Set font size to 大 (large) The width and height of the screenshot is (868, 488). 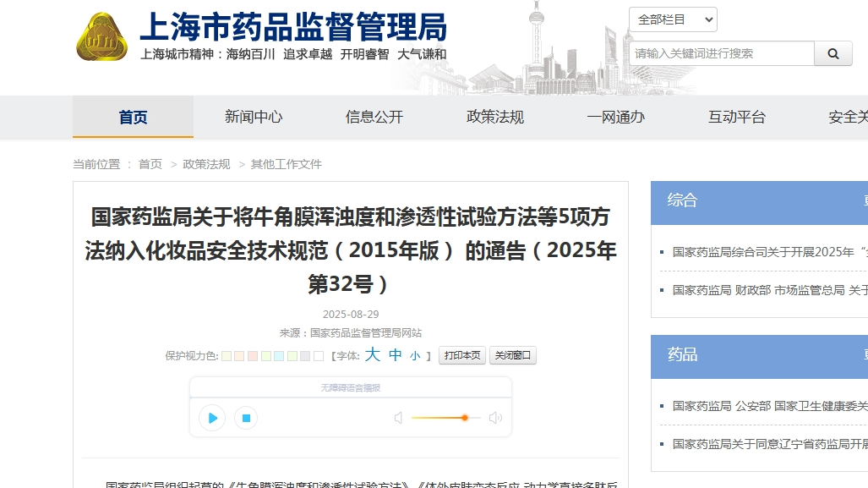coord(373,355)
